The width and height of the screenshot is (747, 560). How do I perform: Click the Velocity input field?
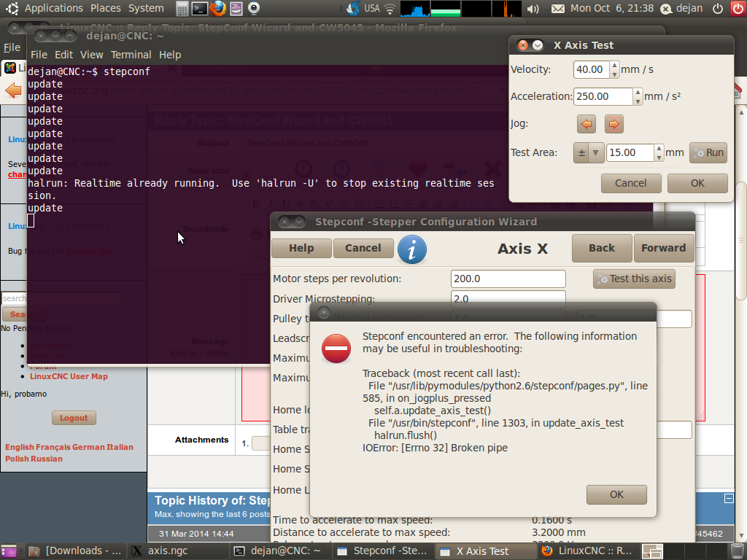coord(592,69)
